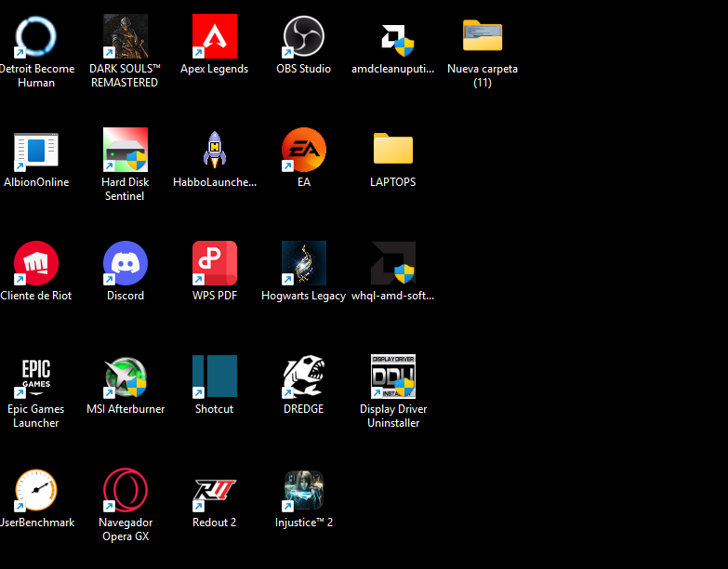
Task: Click the HabboLauncher rocket icon
Action: [215, 150]
